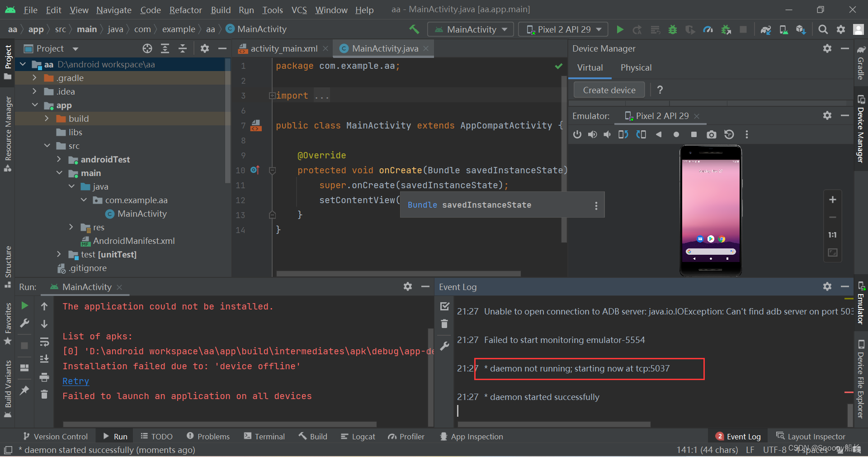Image resolution: width=868 pixels, height=457 pixels.
Task: Click the Event Log horizontal scrollbar
Action: pyautogui.click(x=554, y=424)
